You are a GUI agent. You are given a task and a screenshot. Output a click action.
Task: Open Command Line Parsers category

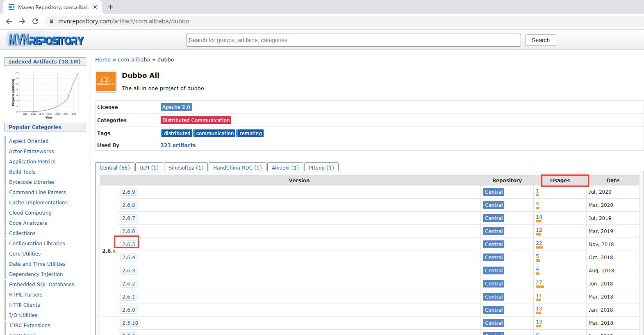(x=37, y=192)
